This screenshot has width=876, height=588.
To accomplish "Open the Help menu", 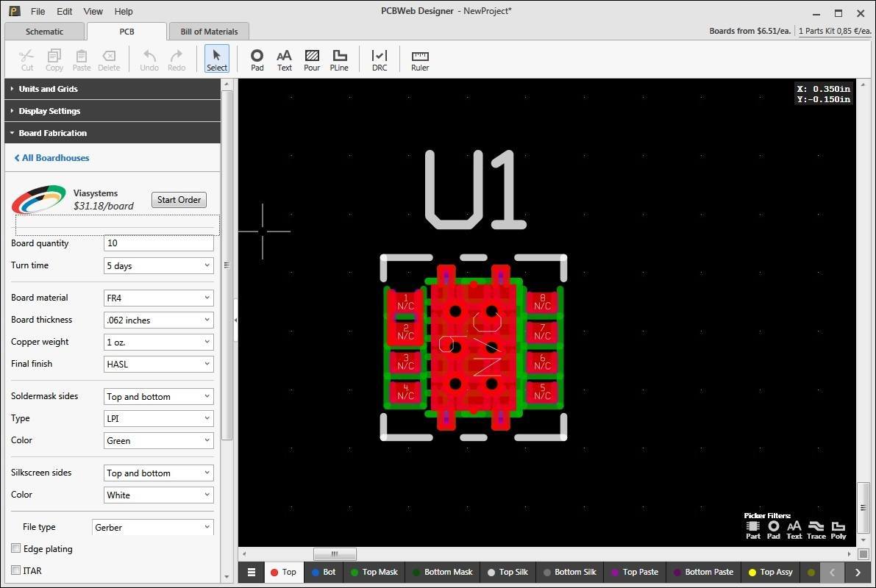I will (x=124, y=11).
